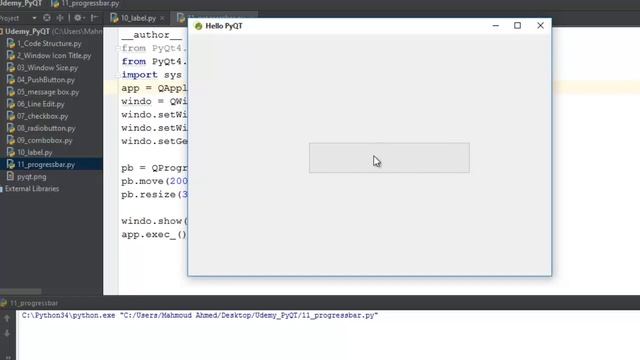The height and width of the screenshot is (360, 640).
Task: Click the python.exe command line in console
Action: 200,316
